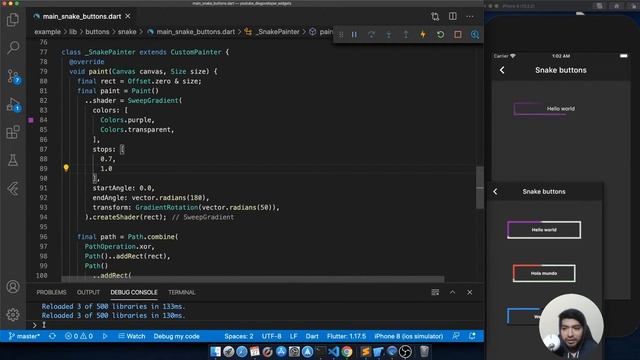640x360 pixels.
Task: Open changes compare icon in editor toolbar
Action: (x=435, y=16)
